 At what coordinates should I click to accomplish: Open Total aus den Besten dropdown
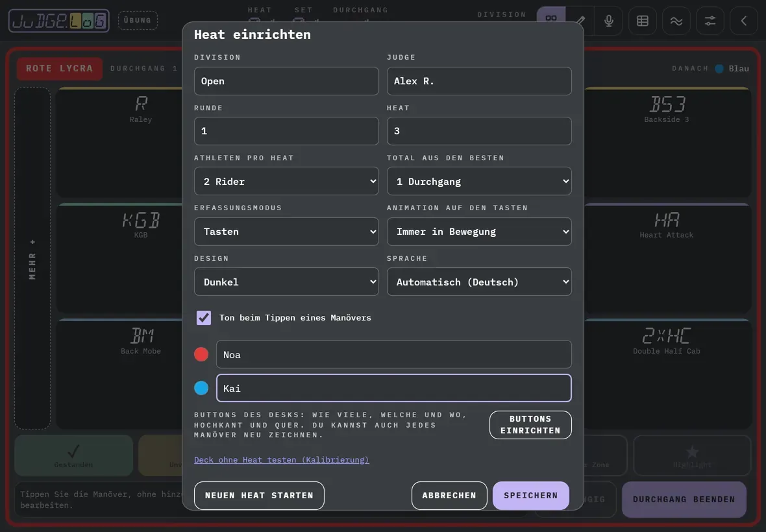[479, 181]
